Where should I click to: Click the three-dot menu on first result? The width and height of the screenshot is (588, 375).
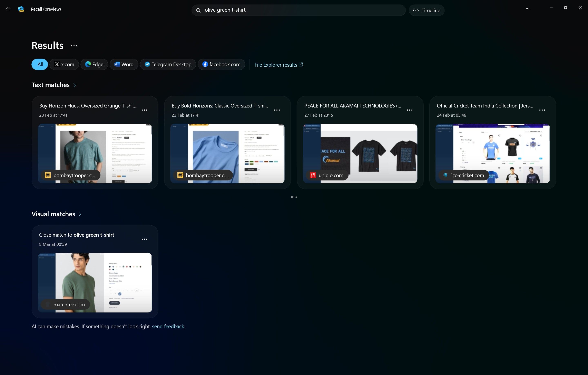tap(144, 110)
